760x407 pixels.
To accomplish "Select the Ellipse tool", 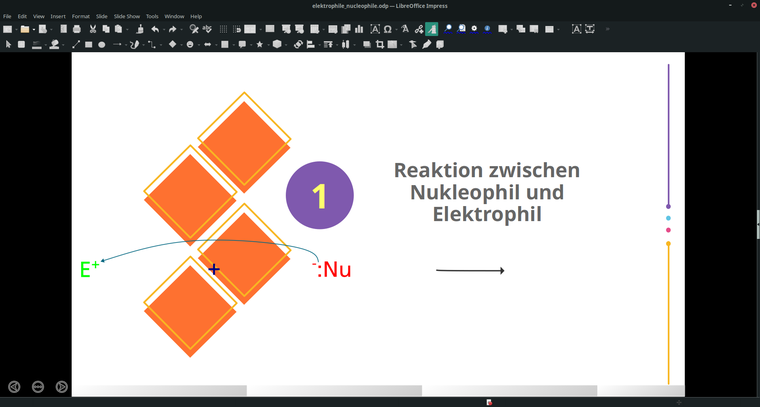I will point(102,45).
